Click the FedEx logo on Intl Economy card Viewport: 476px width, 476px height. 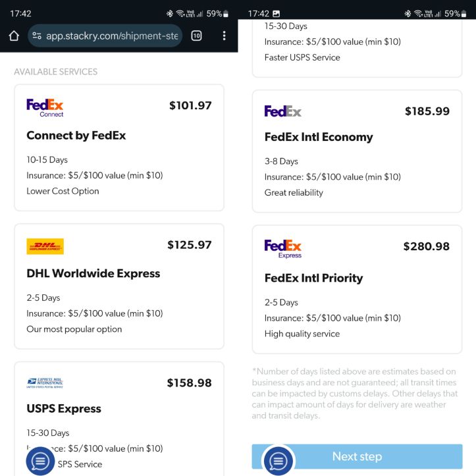click(282, 111)
